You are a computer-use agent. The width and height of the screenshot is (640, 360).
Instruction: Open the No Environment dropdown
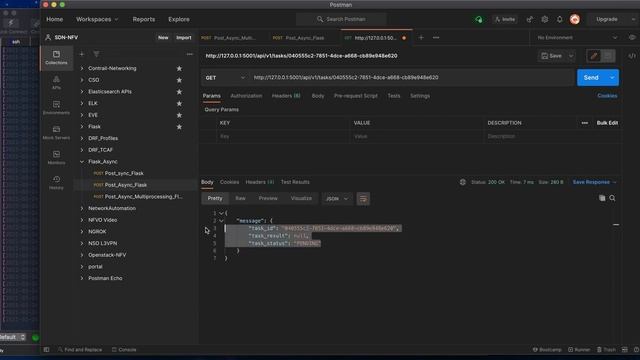[x=577, y=38]
